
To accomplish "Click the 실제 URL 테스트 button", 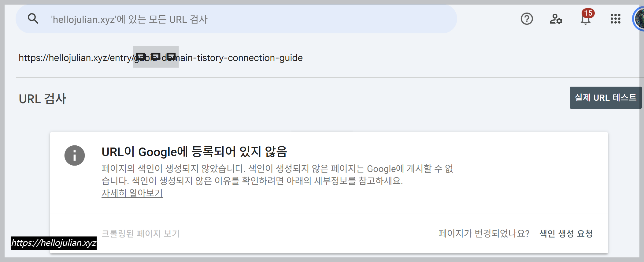I will coord(605,98).
